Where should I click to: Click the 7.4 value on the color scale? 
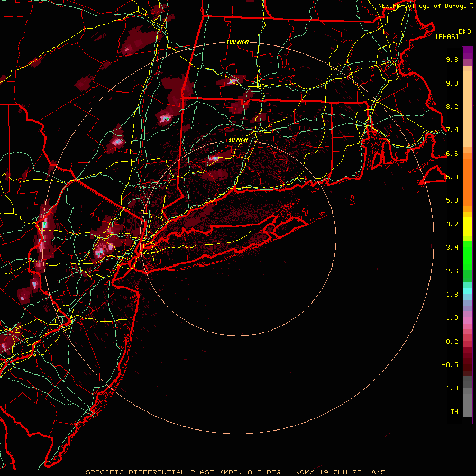click(452, 130)
